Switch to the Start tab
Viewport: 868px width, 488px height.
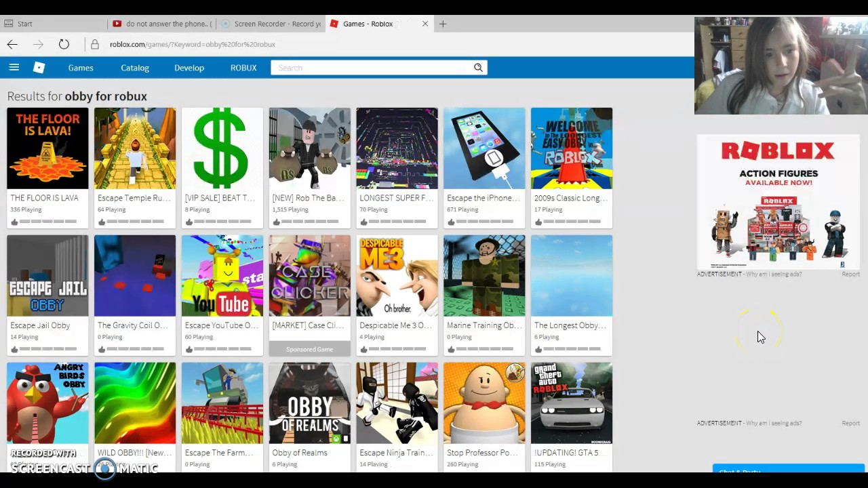[x=54, y=24]
